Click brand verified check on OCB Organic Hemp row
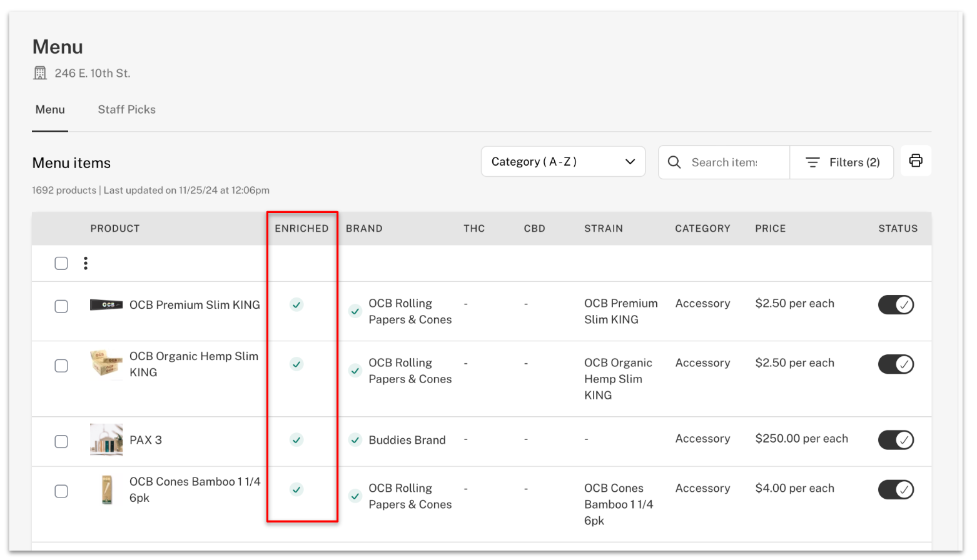 click(x=355, y=371)
